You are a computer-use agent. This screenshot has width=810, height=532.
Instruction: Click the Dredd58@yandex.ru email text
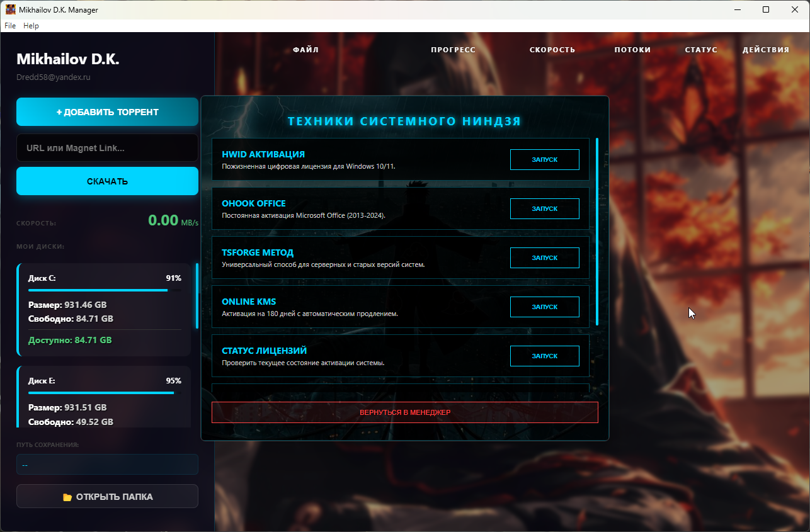coord(54,77)
